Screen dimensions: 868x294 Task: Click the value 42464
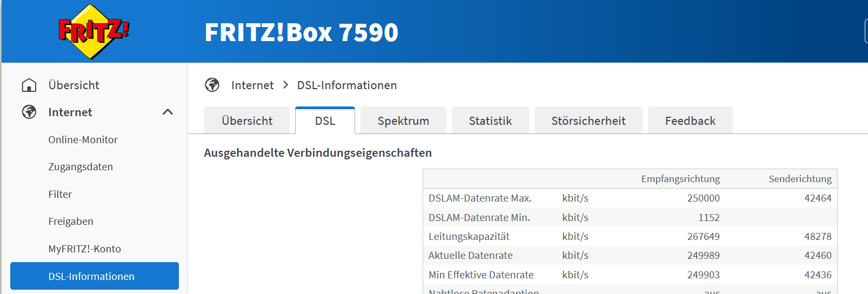pyautogui.click(x=818, y=198)
